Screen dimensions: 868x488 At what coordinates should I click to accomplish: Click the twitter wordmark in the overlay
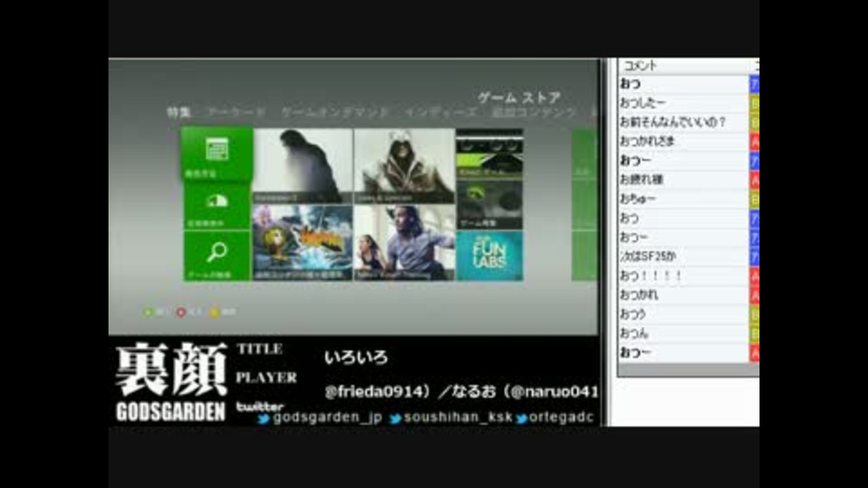[x=260, y=407]
